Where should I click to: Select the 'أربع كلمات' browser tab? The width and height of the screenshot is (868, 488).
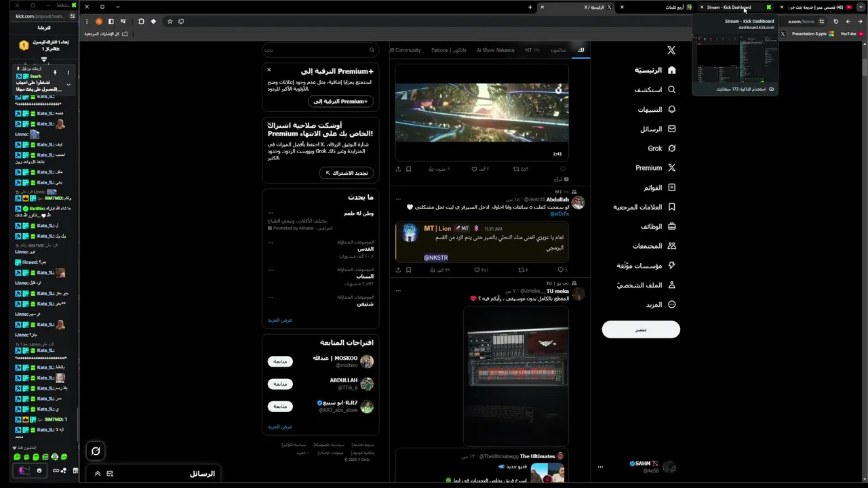coord(656,7)
